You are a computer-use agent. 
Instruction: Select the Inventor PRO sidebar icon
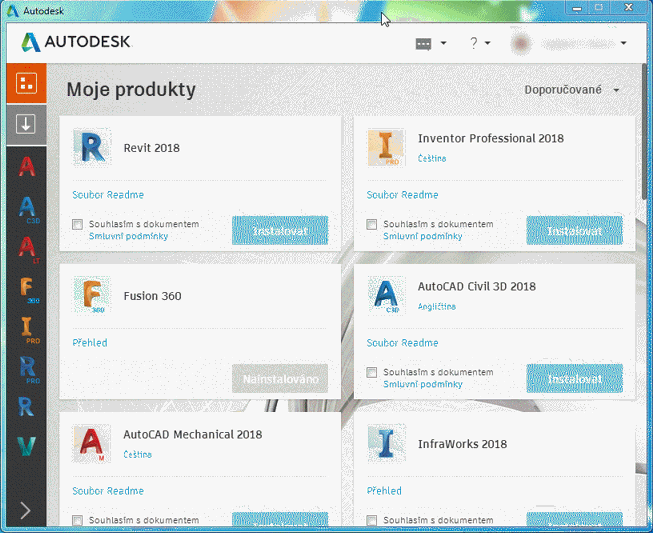29,330
